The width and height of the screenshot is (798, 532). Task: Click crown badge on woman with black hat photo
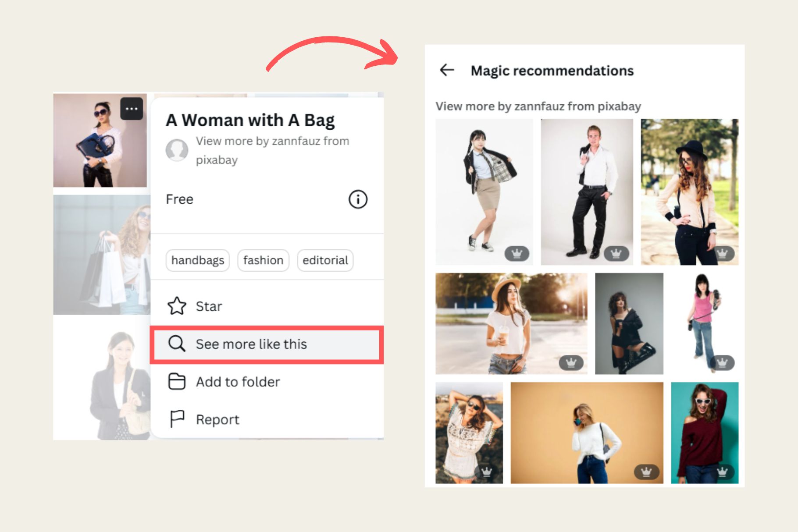coord(723,253)
